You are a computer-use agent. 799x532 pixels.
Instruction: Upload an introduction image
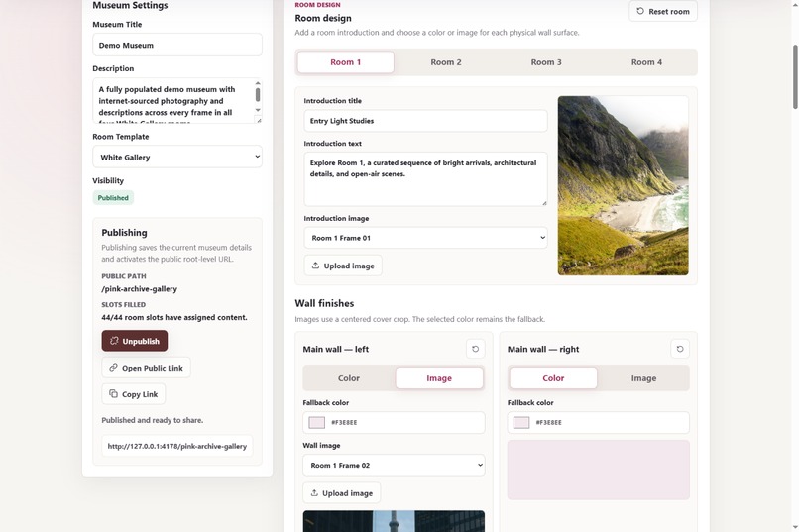(343, 266)
